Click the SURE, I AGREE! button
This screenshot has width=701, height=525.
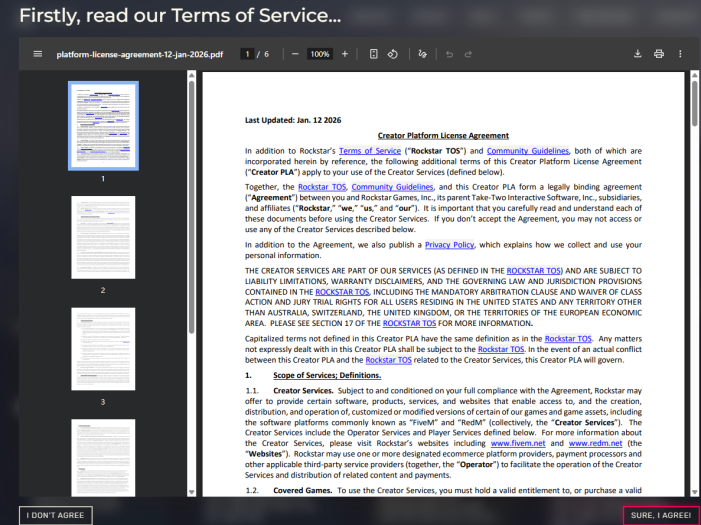pos(661,515)
